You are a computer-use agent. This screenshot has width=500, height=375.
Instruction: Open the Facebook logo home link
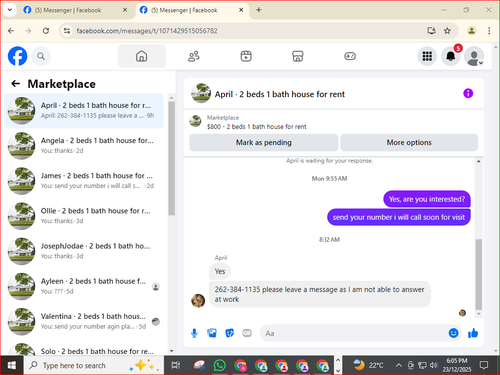pyautogui.click(x=17, y=56)
